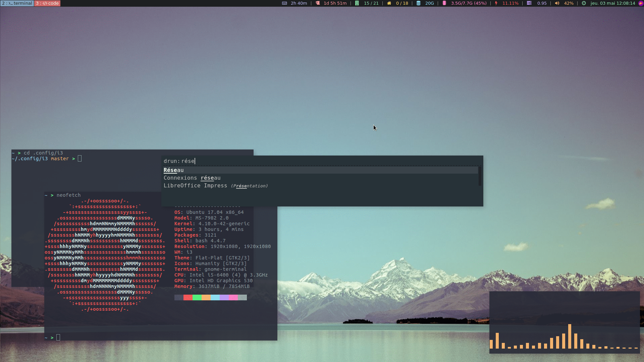The height and width of the screenshot is (362, 644).
Task: Click the green neofetch color block
Action: point(197,298)
